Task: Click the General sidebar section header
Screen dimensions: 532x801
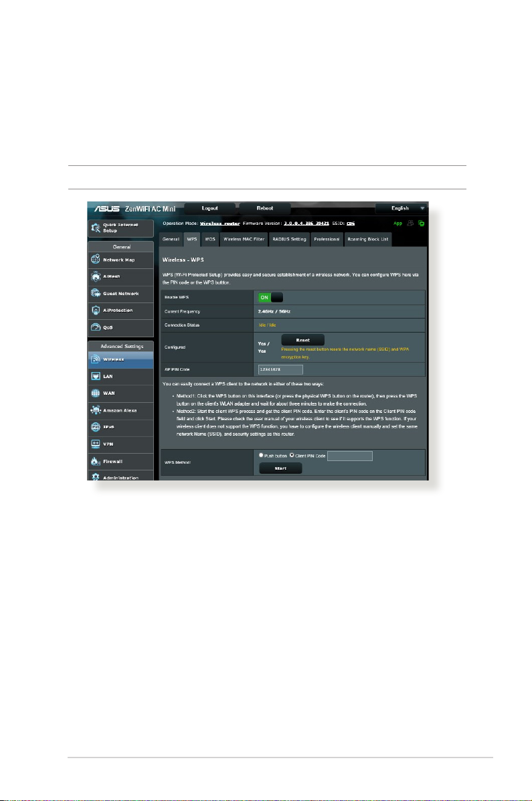Action: pos(122,247)
